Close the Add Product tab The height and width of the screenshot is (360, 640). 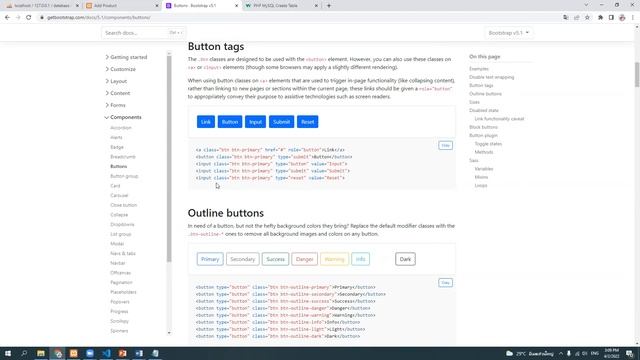157,6
